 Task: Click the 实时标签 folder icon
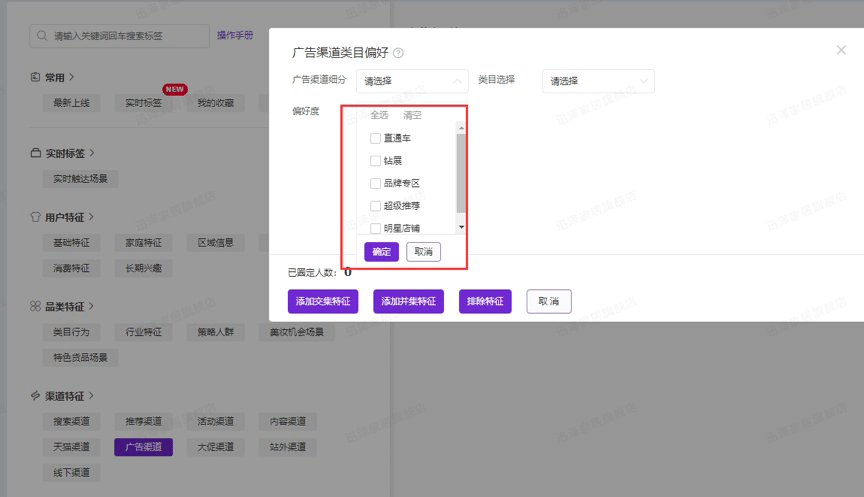pos(36,153)
